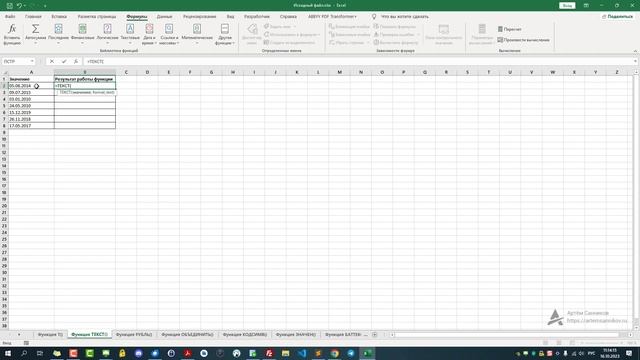This screenshot has height=360, width=640.
Task: Click the Select All corner of the grid
Action: 4,72
